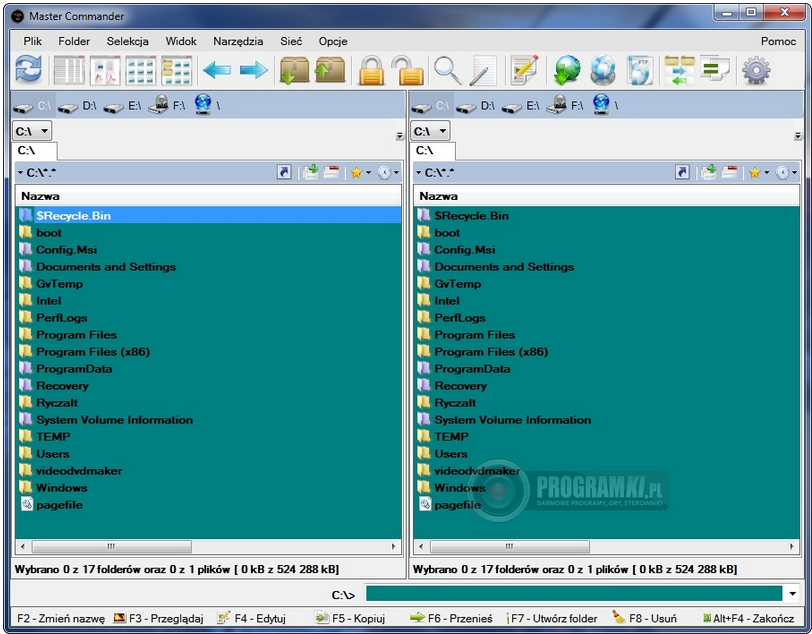
Task: Open the Narzędzia menu
Action: 238,41
